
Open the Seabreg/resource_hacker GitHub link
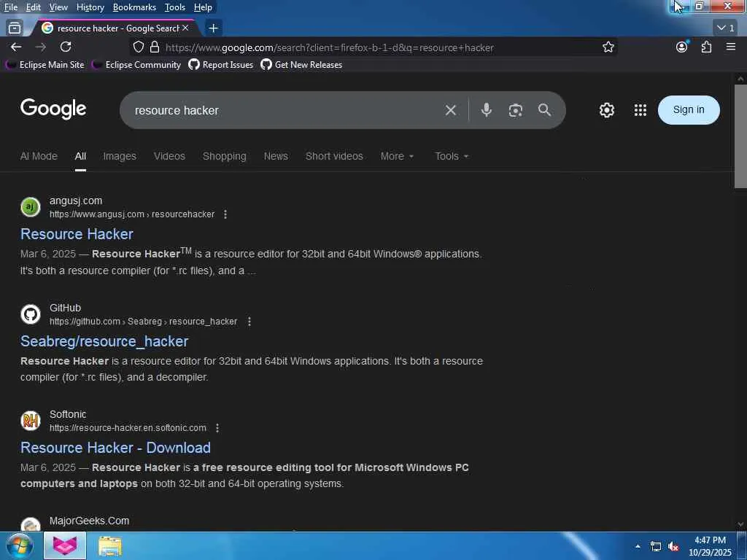pos(104,341)
